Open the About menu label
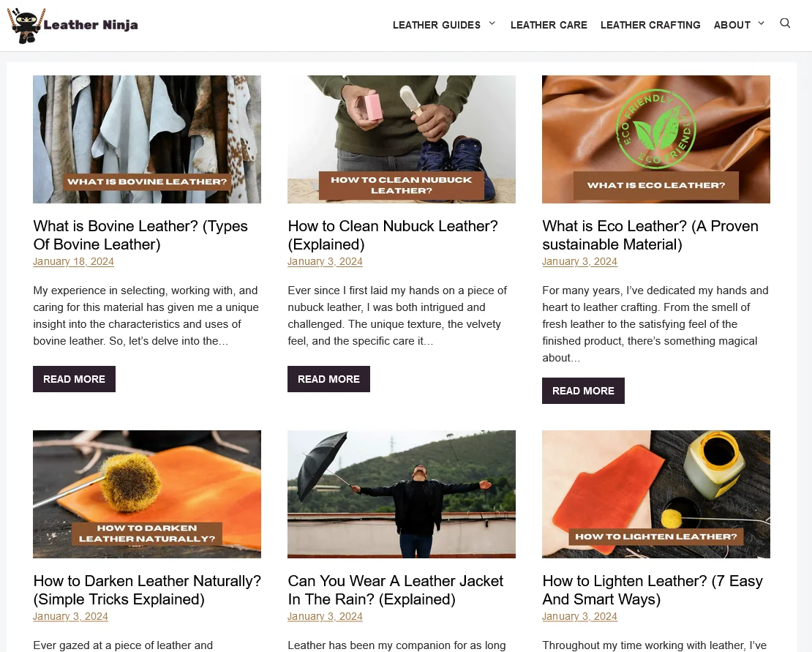The height and width of the screenshot is (652, 812). pos(732,25)
